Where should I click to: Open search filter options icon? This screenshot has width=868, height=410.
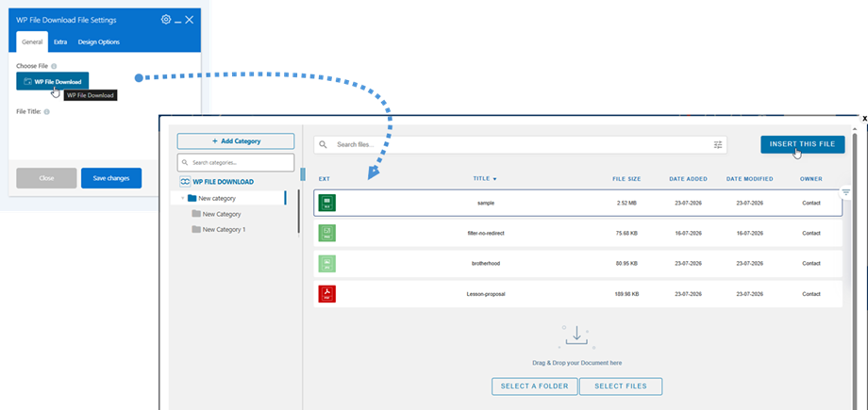[718, 145]
